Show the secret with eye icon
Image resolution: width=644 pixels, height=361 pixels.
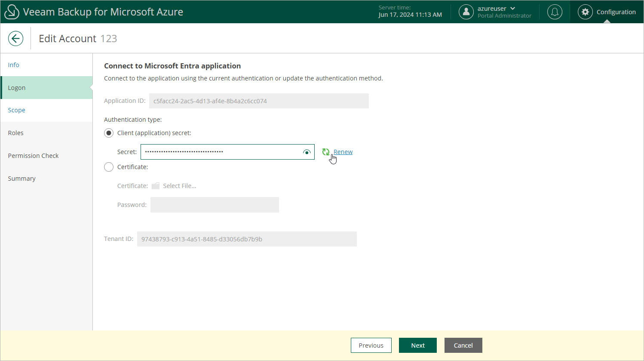pyautogui.click(x=307, y=152)
